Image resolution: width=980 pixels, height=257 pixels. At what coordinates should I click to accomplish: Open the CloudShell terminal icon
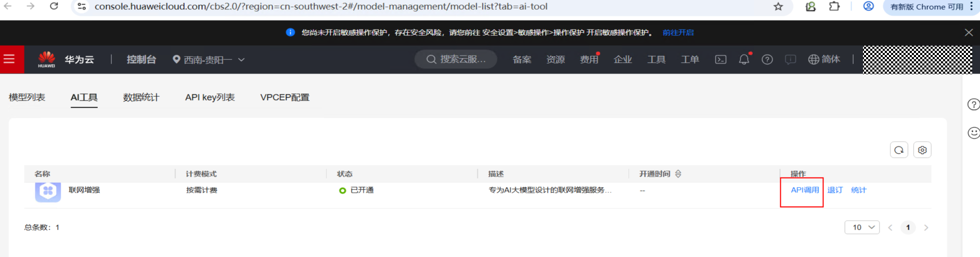720,59
